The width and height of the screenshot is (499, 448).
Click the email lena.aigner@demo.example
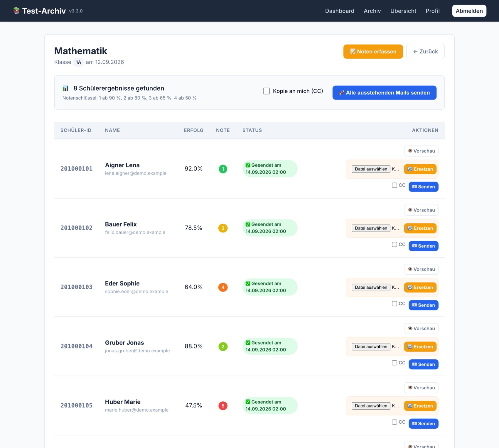tap(136, 173)
